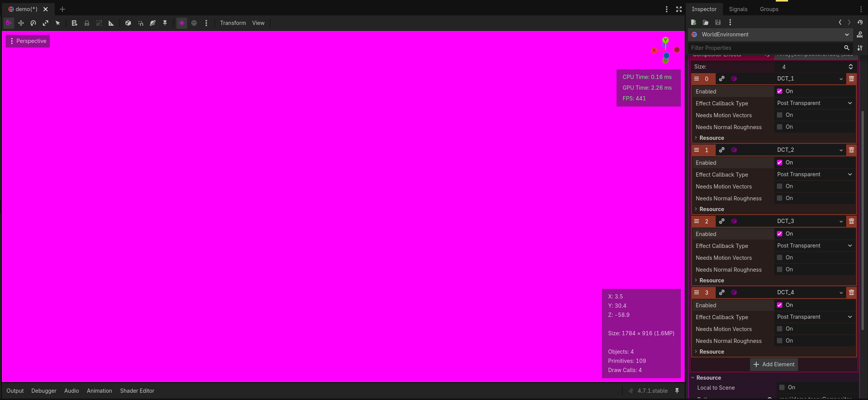This screenshot has height=400, width=868.
Task: Open the Debugger bottom panel
Action: click(44, 391)
